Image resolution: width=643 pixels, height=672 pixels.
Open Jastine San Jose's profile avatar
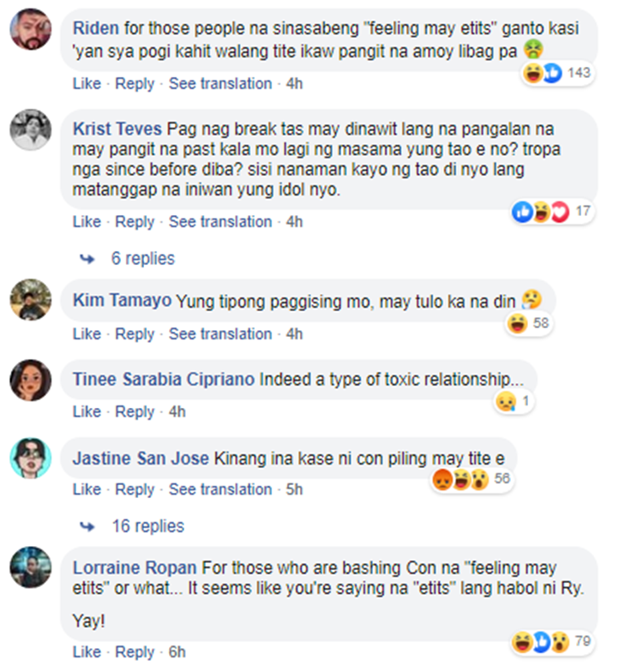[31, 458]
